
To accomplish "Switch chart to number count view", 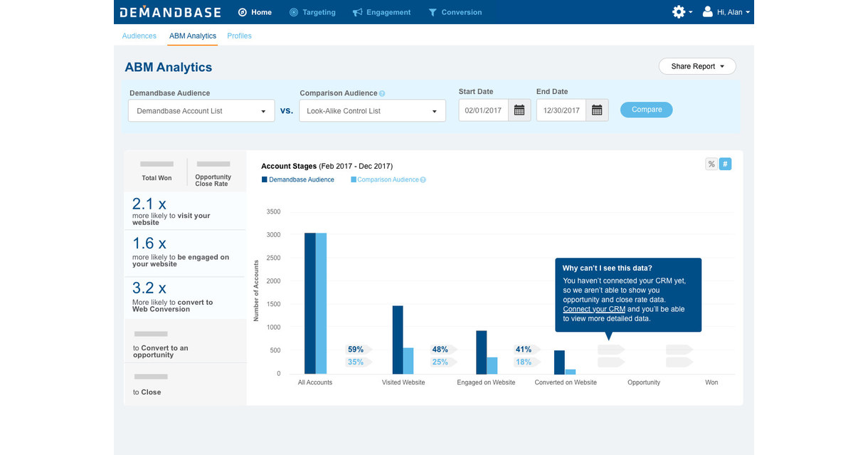I will coord(725,164).
